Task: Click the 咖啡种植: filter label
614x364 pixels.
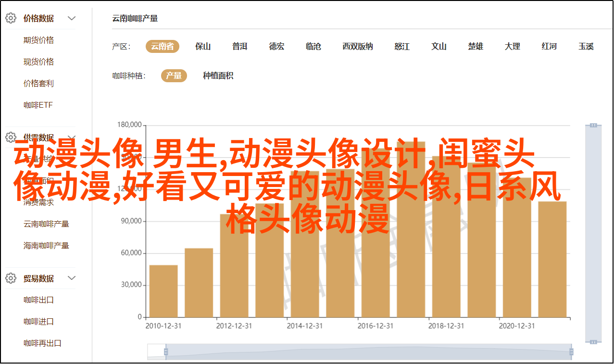Action: point(129,75)
